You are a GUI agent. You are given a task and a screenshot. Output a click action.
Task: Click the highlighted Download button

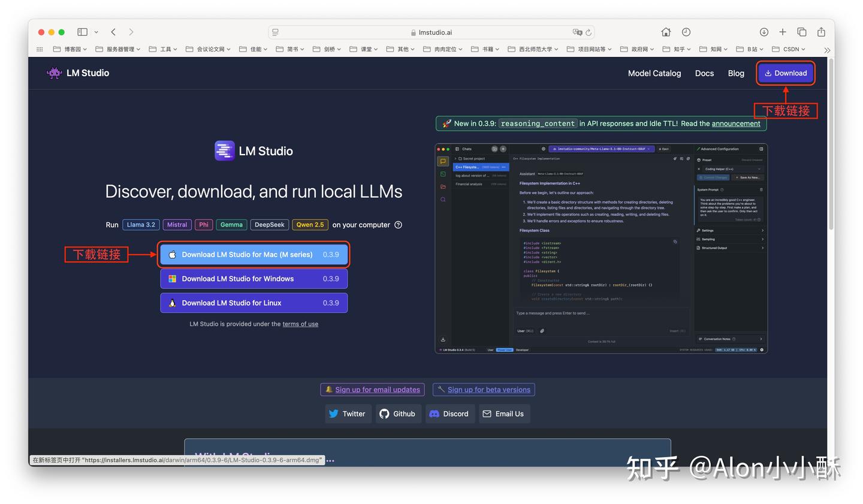point(786,73)
